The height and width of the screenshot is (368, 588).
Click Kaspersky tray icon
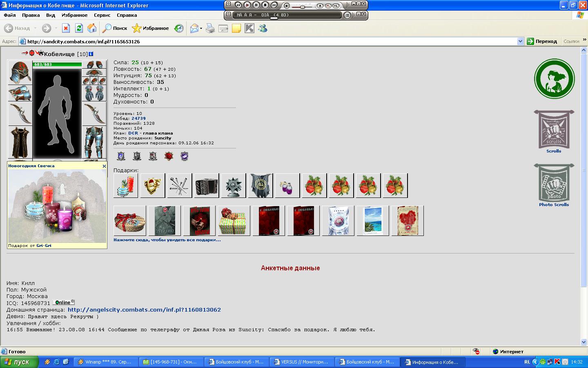coord(558,362)
